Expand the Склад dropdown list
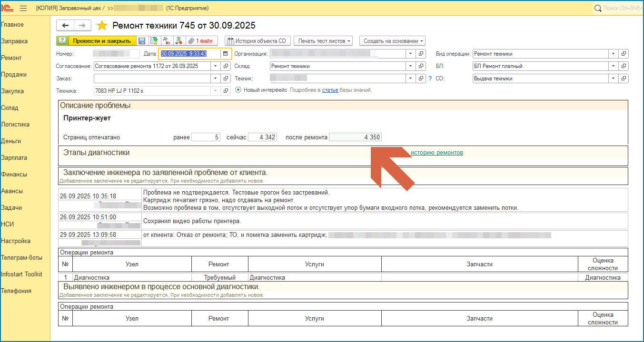644x342 pixels. 410,66
